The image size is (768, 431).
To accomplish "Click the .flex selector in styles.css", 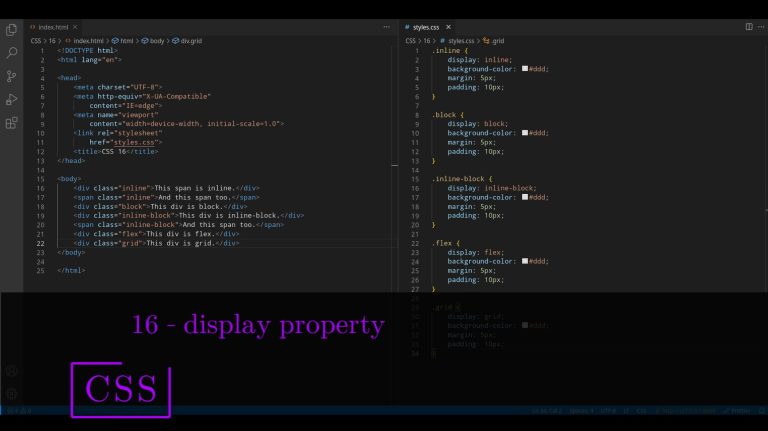I will 442,243.
